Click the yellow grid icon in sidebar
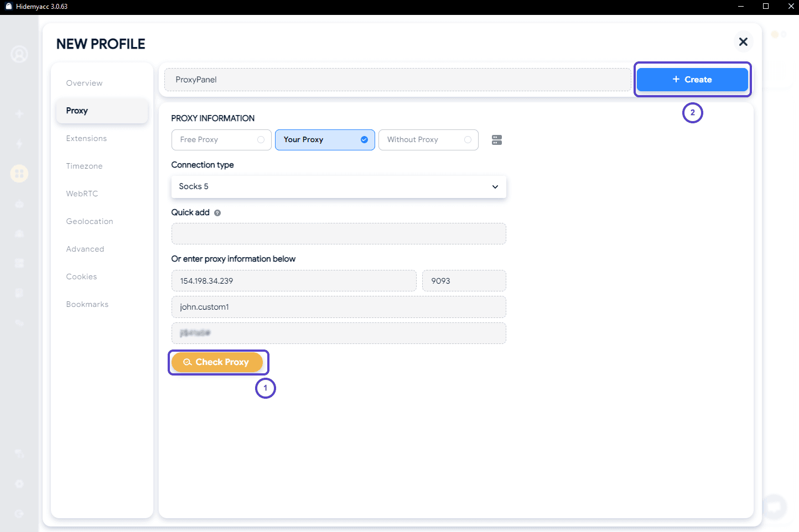 click(19, 174)
